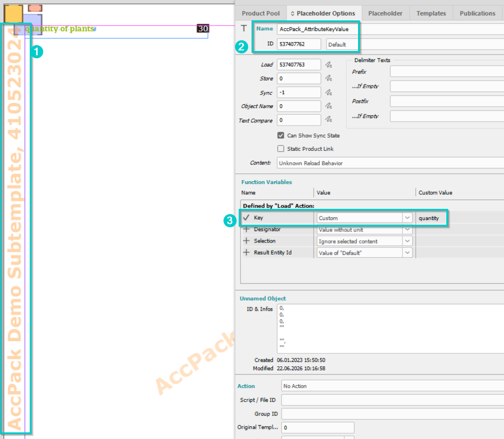Click the ID field 537407762

coord(299,44)
